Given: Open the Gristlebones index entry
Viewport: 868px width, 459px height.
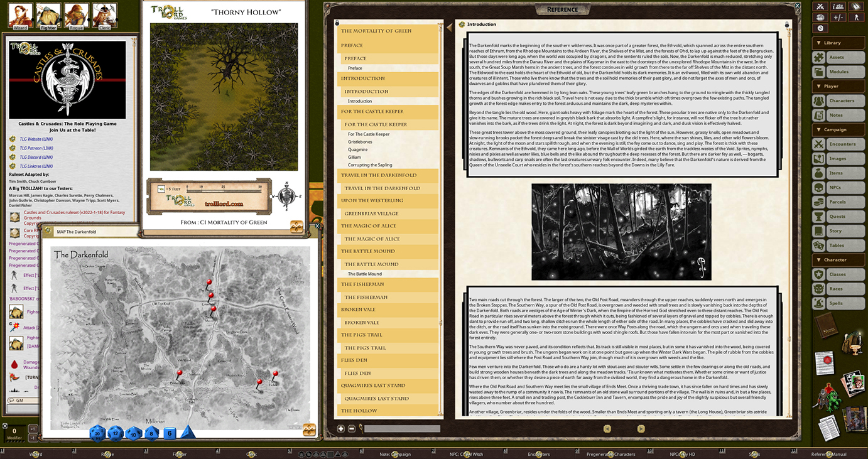Looking at the screenshot, I should tap(360, 142).
